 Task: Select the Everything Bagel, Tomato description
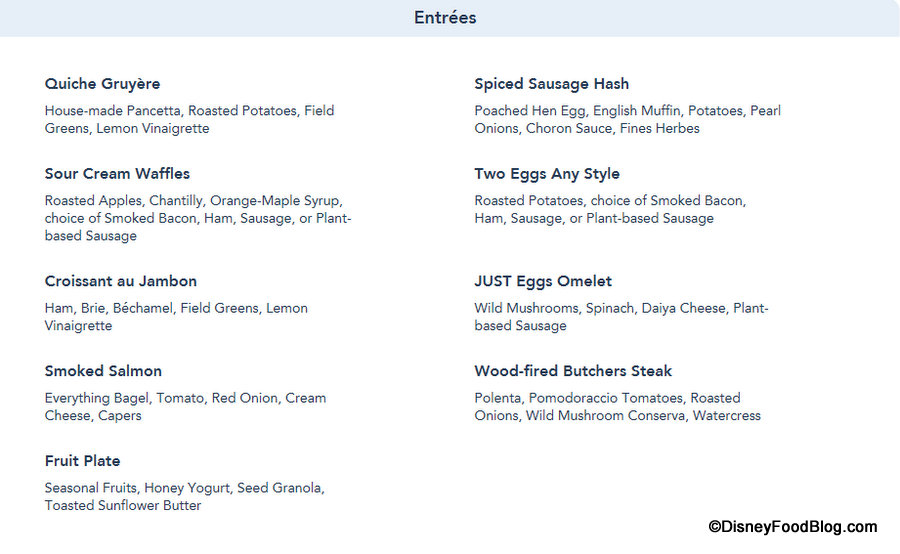185,406
